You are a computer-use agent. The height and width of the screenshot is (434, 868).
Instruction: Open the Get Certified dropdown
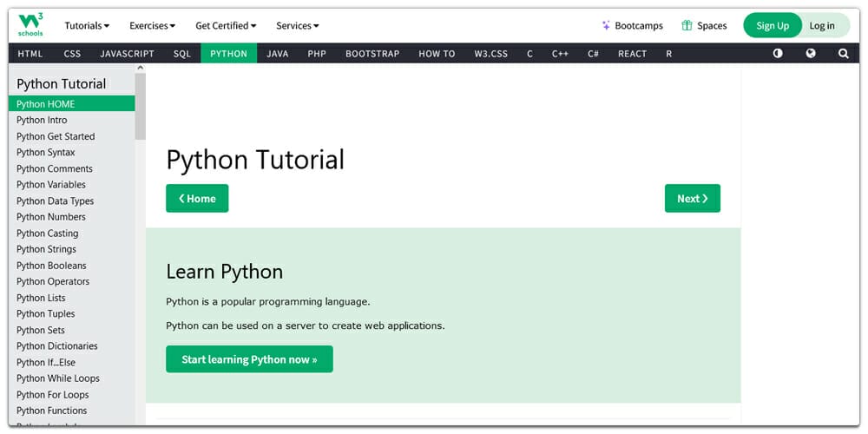(226, 25)
